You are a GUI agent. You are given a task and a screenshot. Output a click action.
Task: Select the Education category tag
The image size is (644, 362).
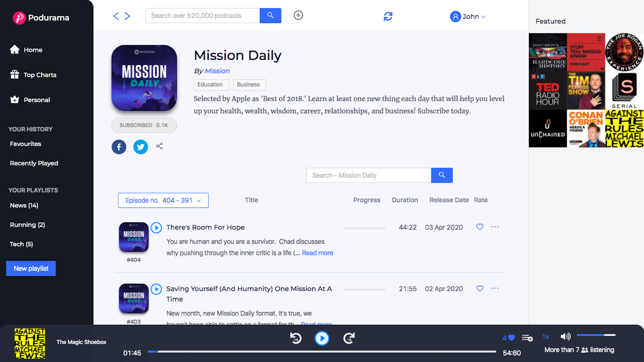click(210, 85)
